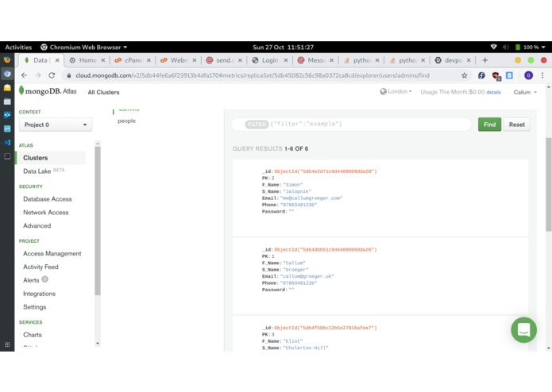
Task: Click the dark blue F extension icon
Action: (x=481, y=75)
